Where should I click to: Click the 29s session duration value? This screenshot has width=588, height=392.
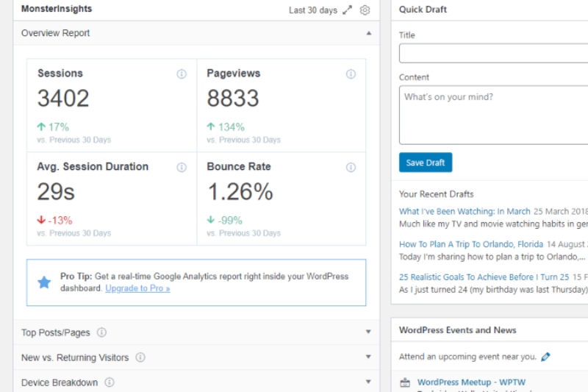pos(56,192)
